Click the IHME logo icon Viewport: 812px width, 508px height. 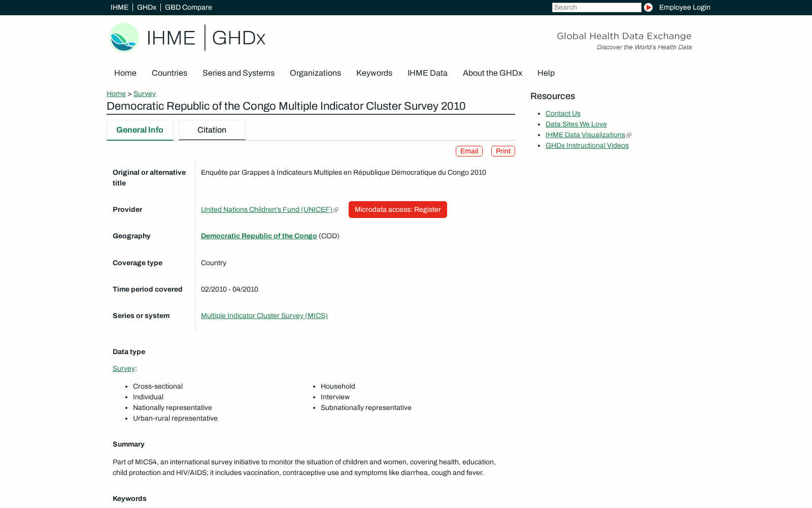tap(124, 38)
